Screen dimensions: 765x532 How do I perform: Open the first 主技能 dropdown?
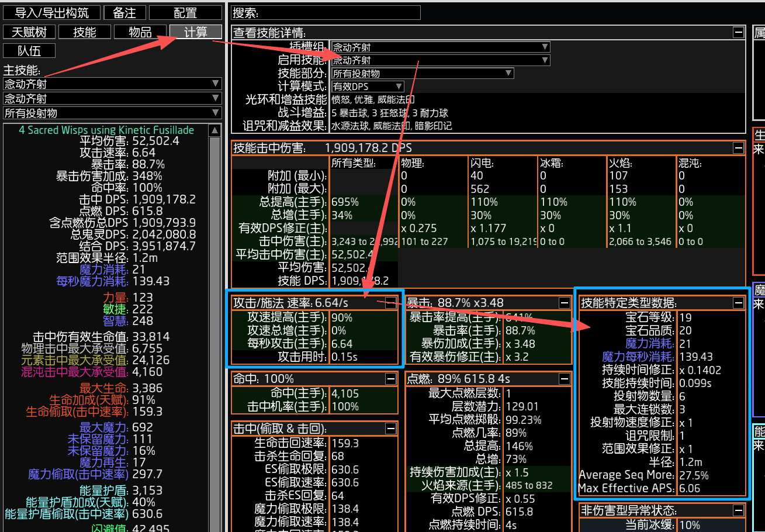coord(112,84)
